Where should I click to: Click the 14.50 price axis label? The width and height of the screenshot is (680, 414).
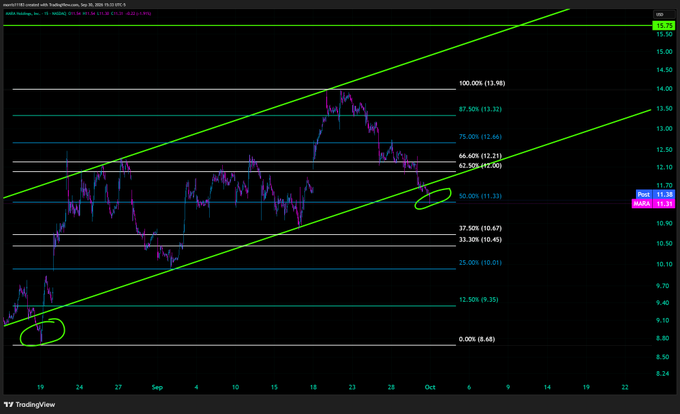click(664, 70)
